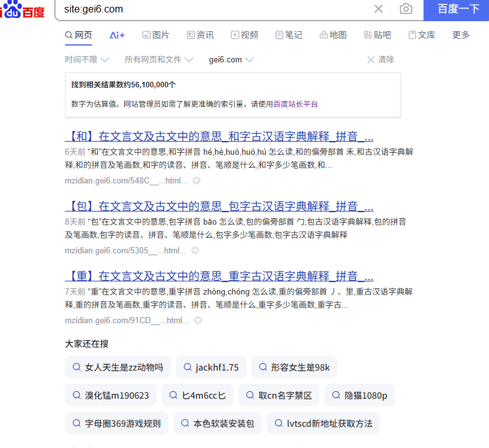Search suggestion jackhf1.75
This screenshot has width=489, height=448.
click(x=211, y=367)
